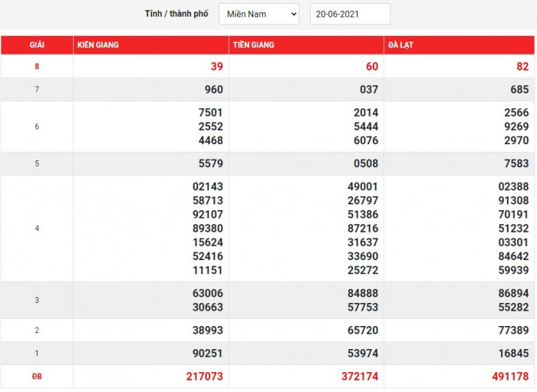Click Kiên Giang first prize number 90251
The width and height of the screenshot is (537, 392).
pos(208,354)
